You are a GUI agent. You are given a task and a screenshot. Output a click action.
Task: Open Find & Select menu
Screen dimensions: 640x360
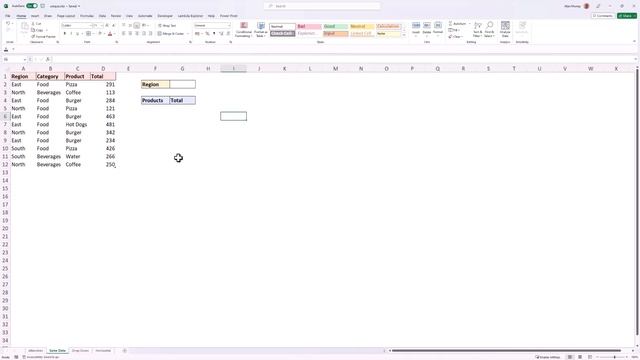coord(490,30)
